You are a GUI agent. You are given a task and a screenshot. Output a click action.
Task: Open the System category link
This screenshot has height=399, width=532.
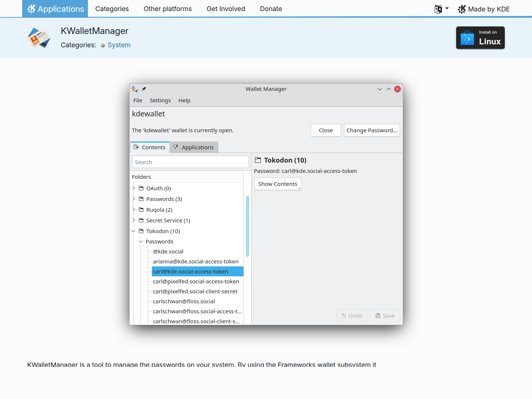pyautogui.click(x=115, y=45)
